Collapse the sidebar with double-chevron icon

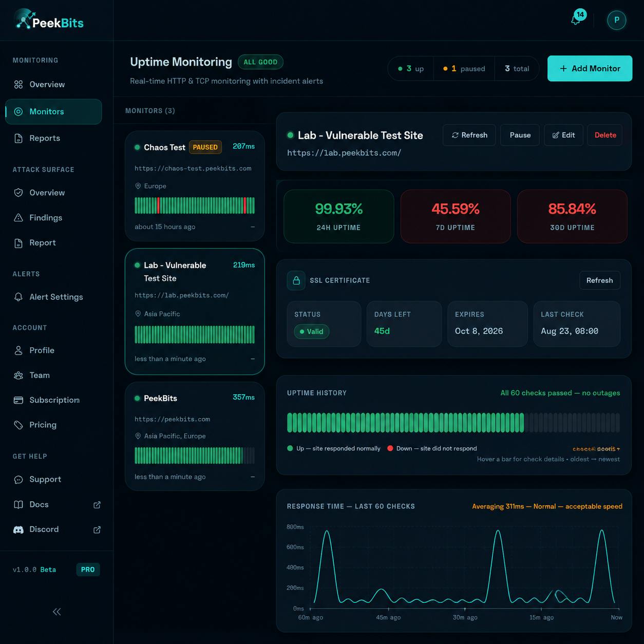[x=56, y=611]
